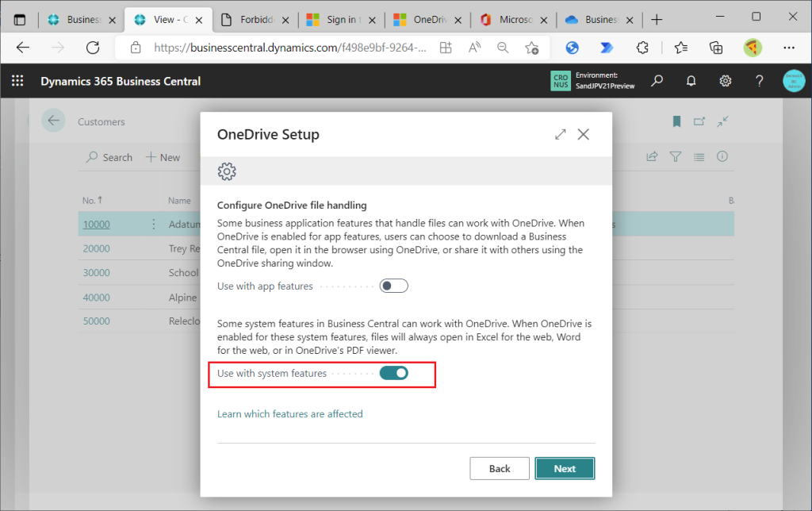Open customer number 20000

click(x=96, y=249)
